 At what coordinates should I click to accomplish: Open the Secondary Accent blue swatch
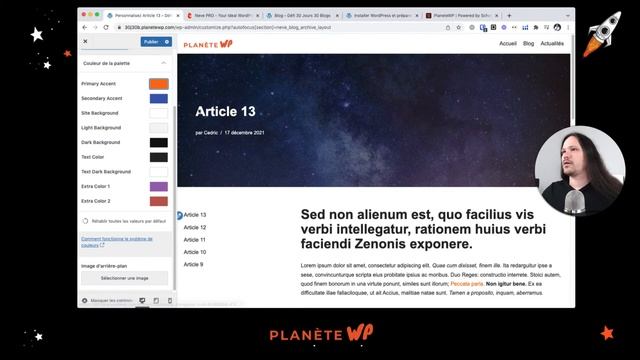[x=158, y=98]
